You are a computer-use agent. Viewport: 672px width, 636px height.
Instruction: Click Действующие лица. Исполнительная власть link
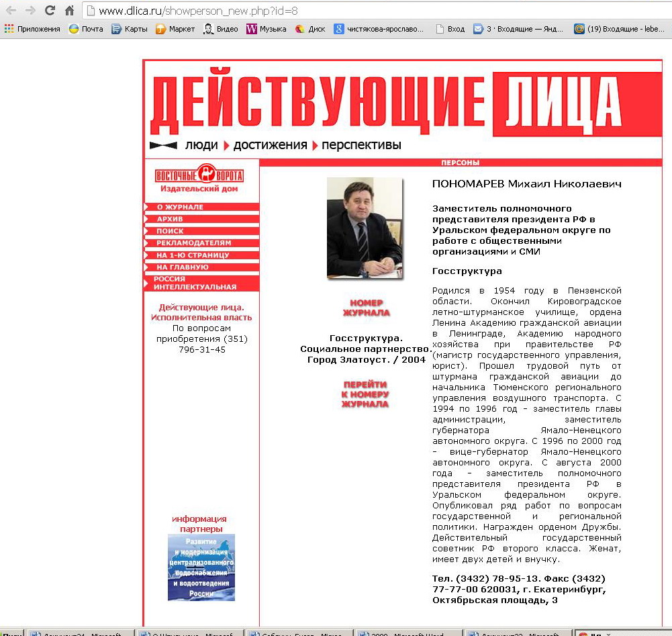click(x=201, y=312)
